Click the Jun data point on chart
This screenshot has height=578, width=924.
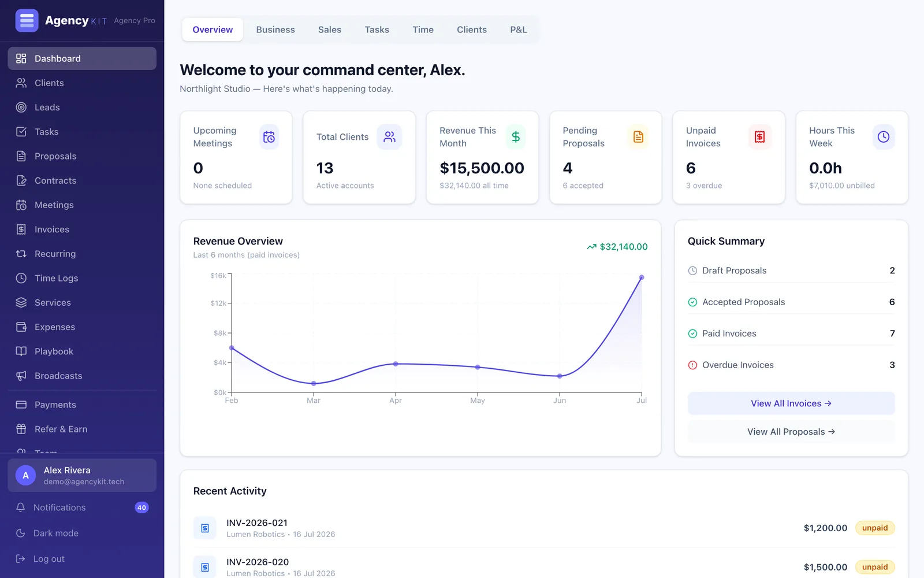pos(560,376)
